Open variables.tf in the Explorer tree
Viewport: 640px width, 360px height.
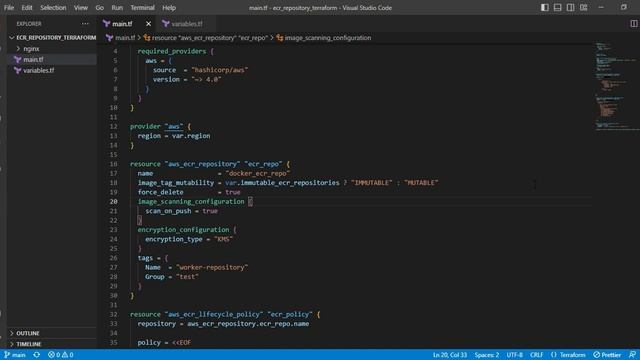tap(52, 70)
